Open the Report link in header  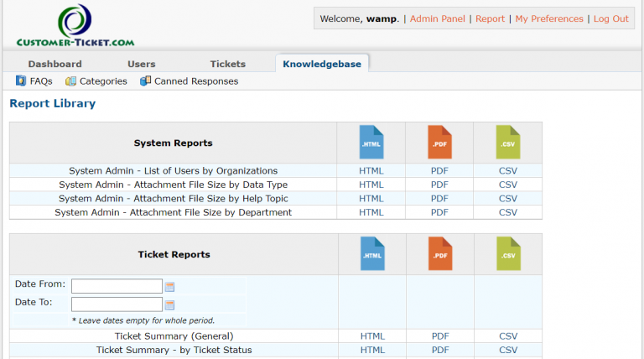[x=490, y=19]
